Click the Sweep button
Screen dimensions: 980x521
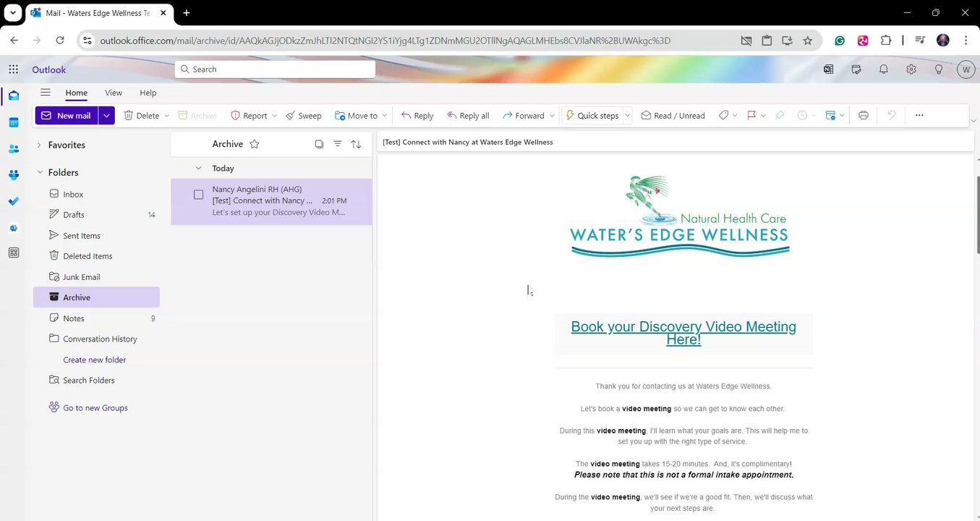303,115
